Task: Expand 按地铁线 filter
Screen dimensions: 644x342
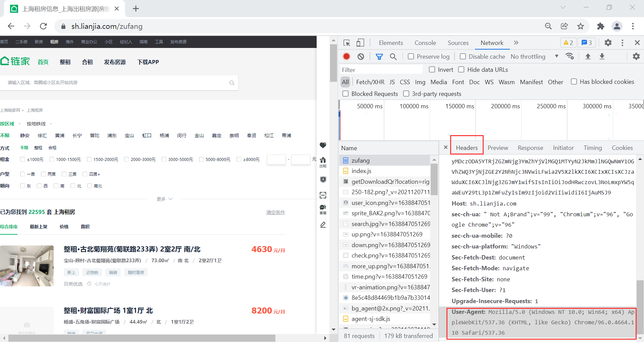Action: pyautogui.click(x=39, y=124)
